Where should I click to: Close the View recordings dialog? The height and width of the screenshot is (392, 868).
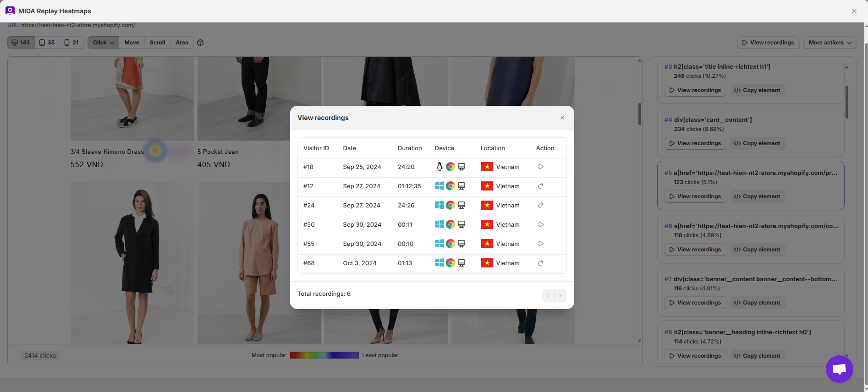[x=562, y=118]
